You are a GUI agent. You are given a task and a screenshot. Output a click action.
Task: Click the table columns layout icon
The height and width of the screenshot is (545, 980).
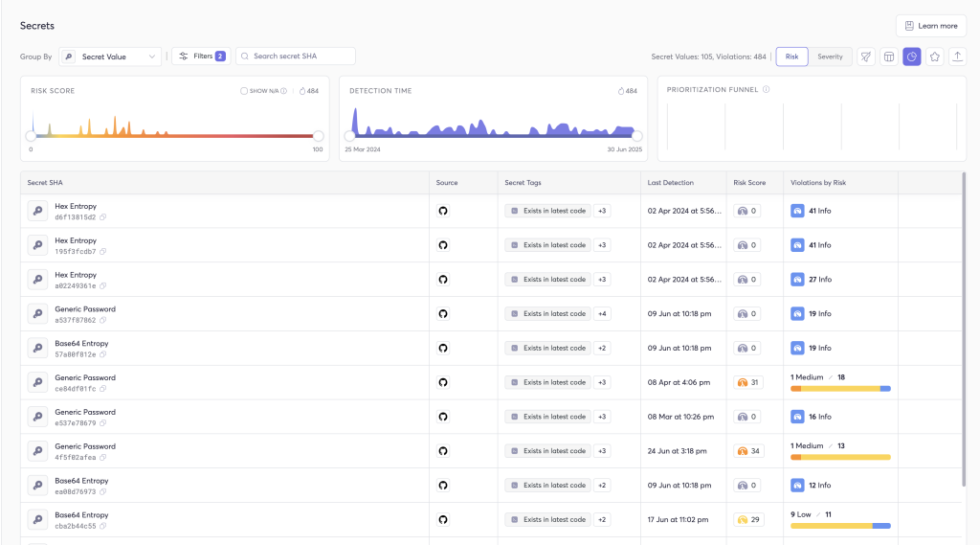[889, 57]
